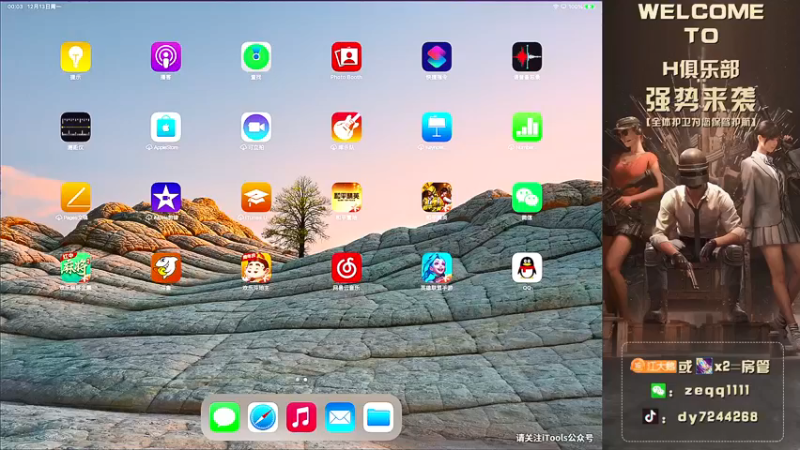The image size is (800, 450).
Task: Click the WeChat ID text zeqq1111
Action: (x=717, y=391)
